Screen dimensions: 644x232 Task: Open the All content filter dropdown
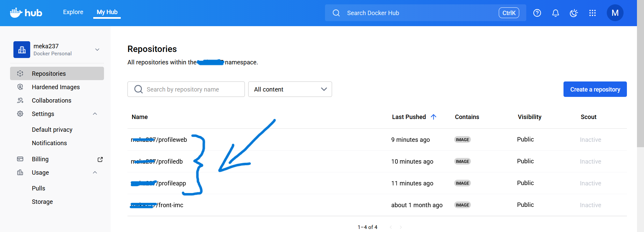[290, 89]
